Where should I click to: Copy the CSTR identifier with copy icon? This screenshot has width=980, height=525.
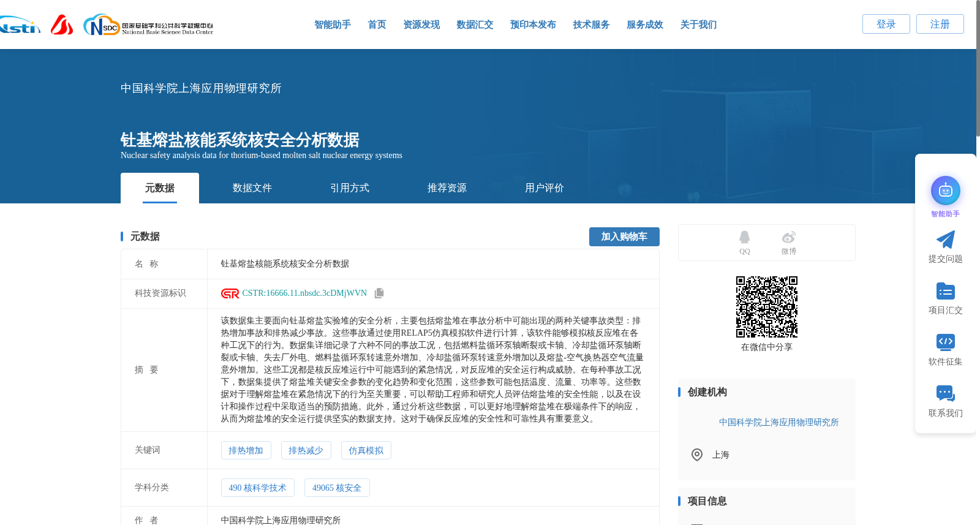379,293
